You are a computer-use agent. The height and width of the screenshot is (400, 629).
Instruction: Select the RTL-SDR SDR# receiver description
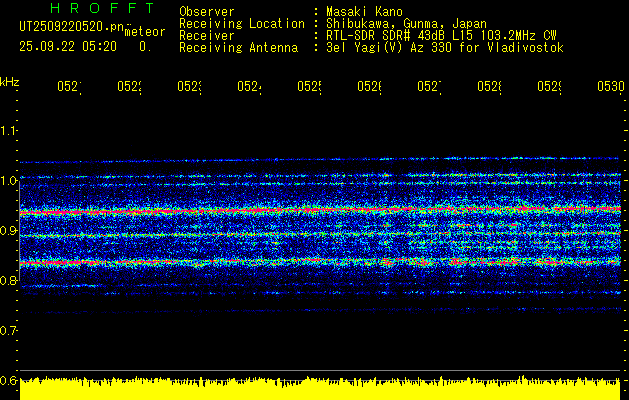click(441, 36)
